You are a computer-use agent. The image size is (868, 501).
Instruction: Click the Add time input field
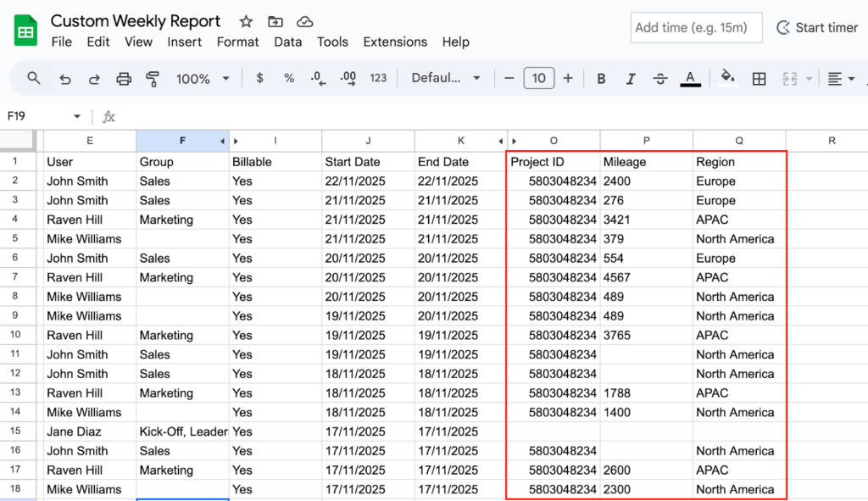(x=696, y=28)
